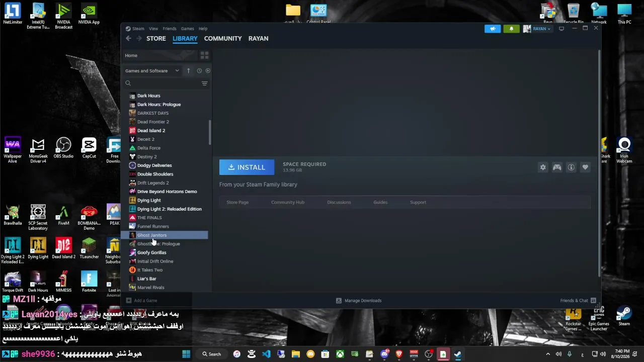Open the View menu

pyautogui.click(x=153, y=29)
